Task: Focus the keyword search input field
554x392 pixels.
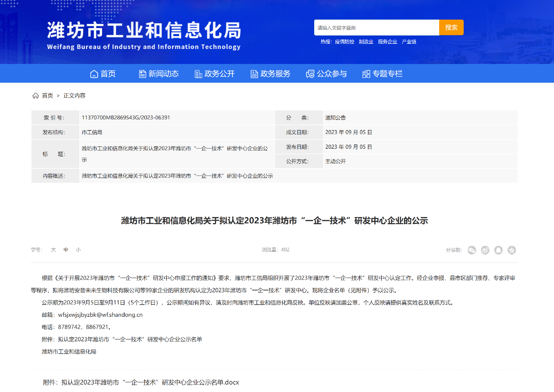Action: tap(377, 27)
